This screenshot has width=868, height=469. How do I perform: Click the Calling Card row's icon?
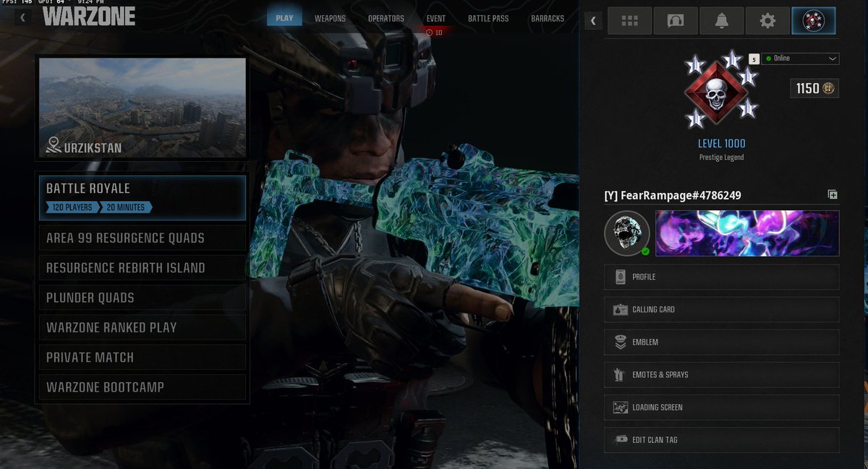point(620,309)
